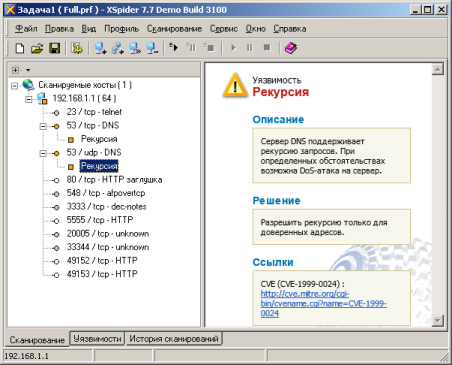Collapse the 53 / udp - DNS node
452x365 pixels.
pyautogui.click(x=43, y=153)
